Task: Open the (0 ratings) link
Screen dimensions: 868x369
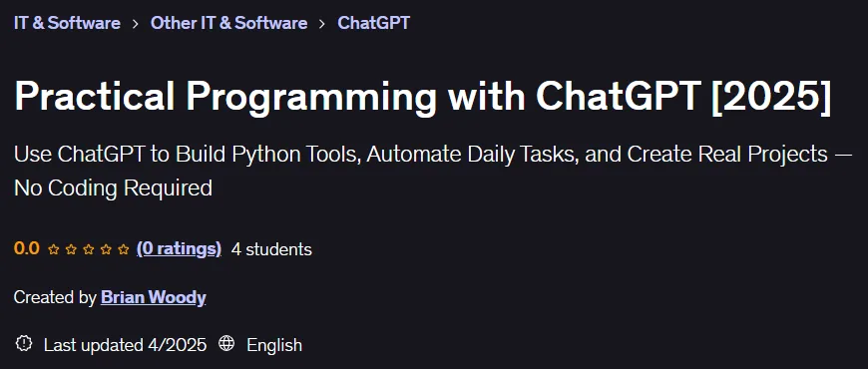Action: 179,249
